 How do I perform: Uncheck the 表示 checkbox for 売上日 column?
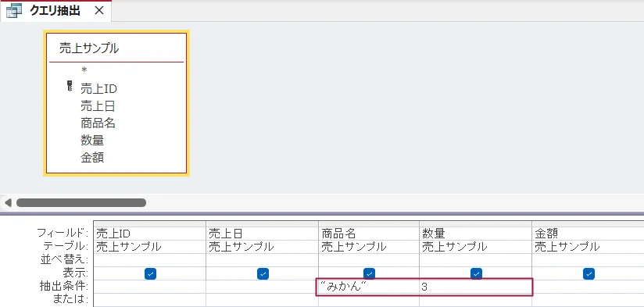pyautogui.click(x=263, y=273)
